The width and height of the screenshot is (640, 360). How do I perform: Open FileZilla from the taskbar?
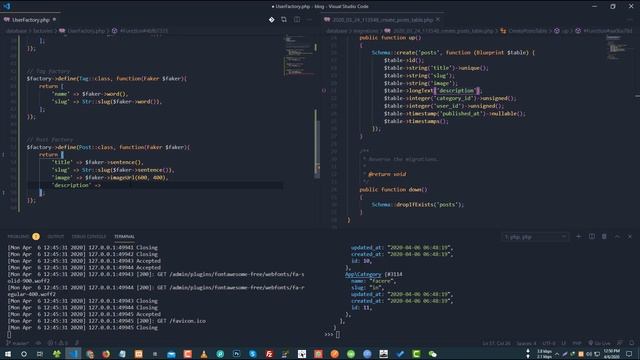click(269, 354)
